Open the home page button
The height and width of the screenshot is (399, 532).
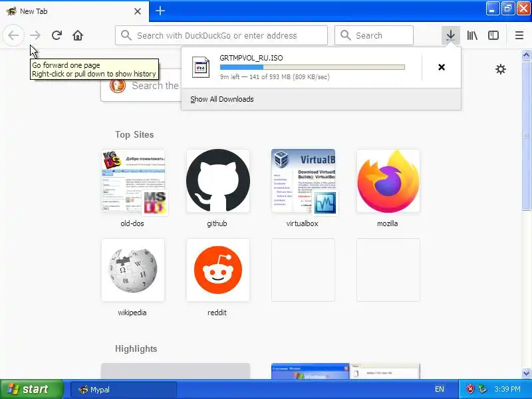(78, 35)
